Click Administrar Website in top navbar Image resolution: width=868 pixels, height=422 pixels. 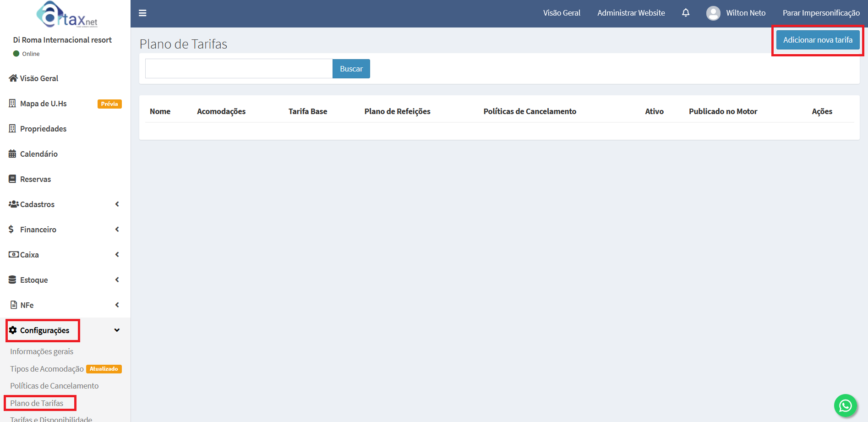[631, 13]
